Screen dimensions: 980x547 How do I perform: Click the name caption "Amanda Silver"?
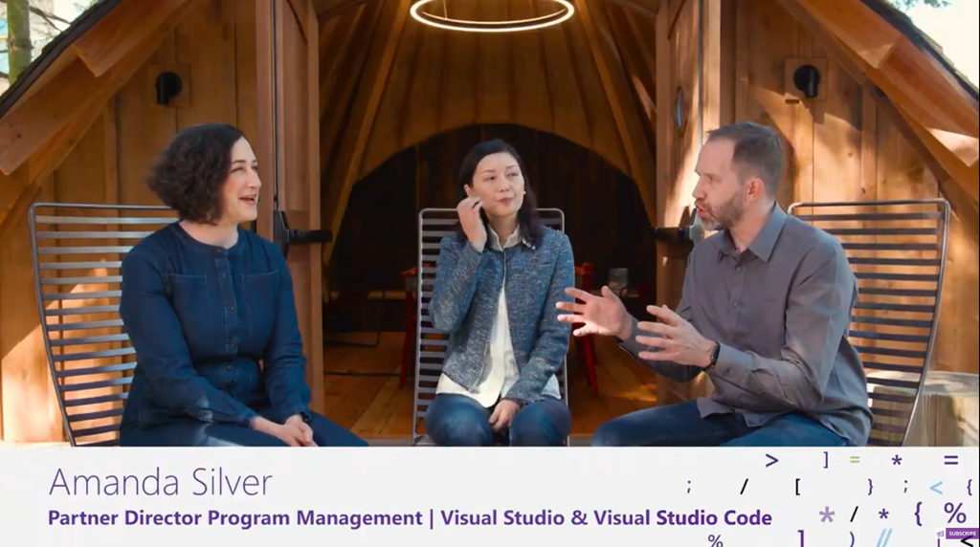(161, 483)
